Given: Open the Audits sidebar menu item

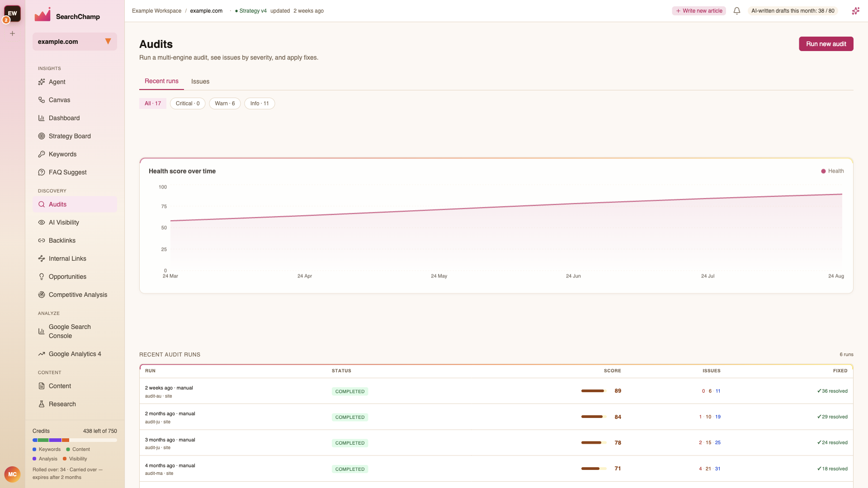Looking at the screenshot, I should (75, 204).
